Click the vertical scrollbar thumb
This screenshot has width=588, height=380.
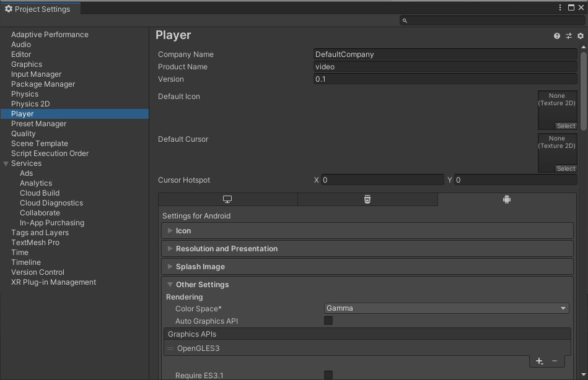coord(584,91)
